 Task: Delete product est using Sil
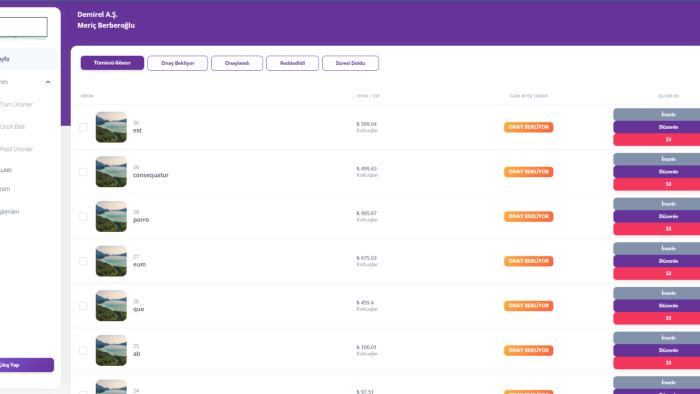657,140
